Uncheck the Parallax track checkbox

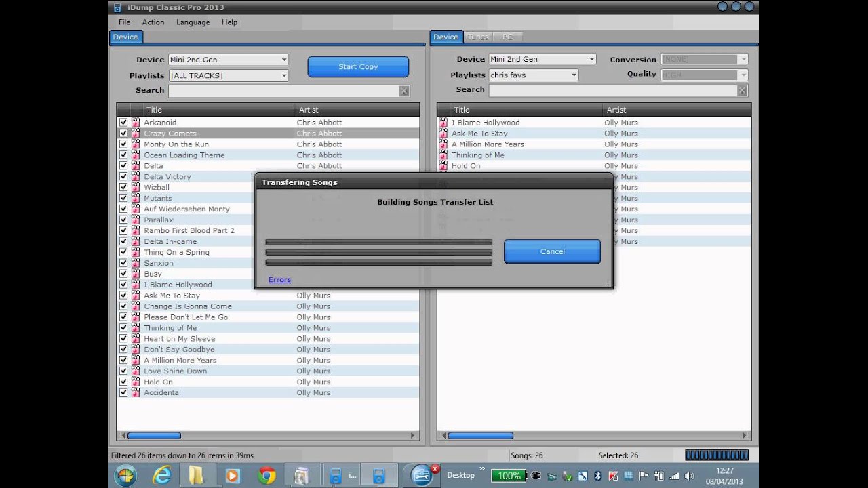pyautogui.click(x=123, y=220)
